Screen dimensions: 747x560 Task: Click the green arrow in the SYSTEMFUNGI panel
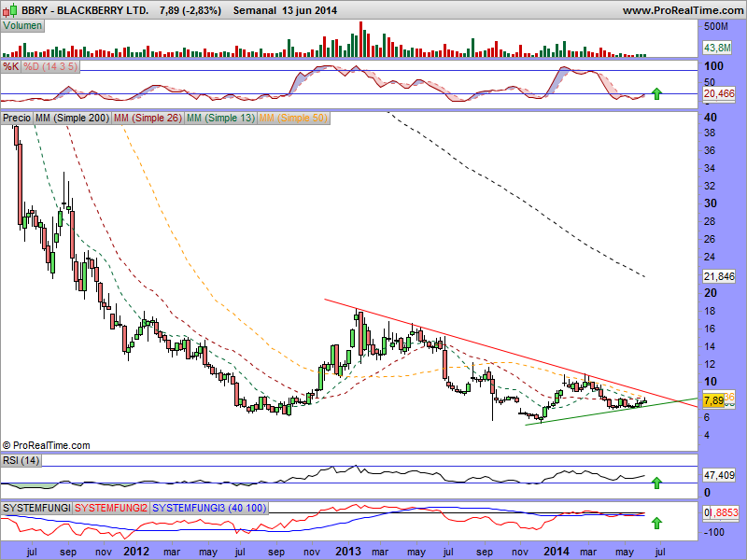(657, 524)
